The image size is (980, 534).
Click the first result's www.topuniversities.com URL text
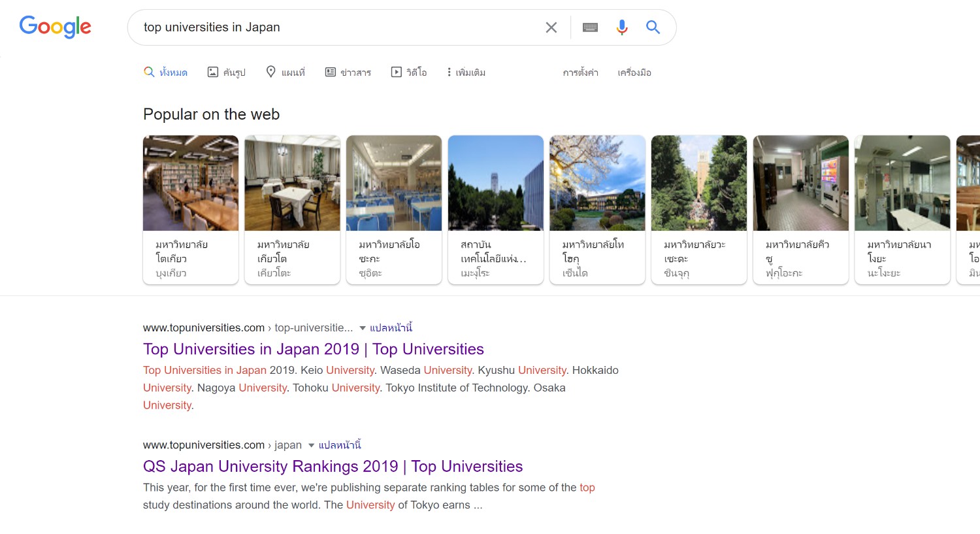click(204, 327)
